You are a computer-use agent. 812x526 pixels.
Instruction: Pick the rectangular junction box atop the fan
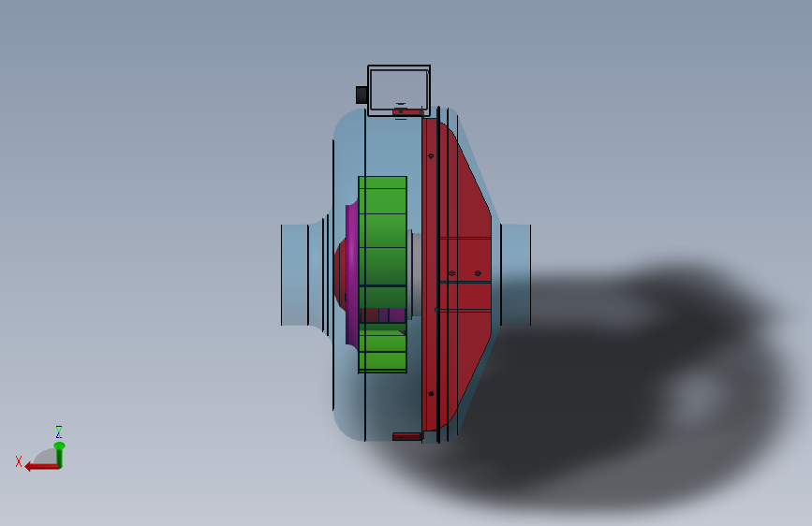(x=399, y=90)
